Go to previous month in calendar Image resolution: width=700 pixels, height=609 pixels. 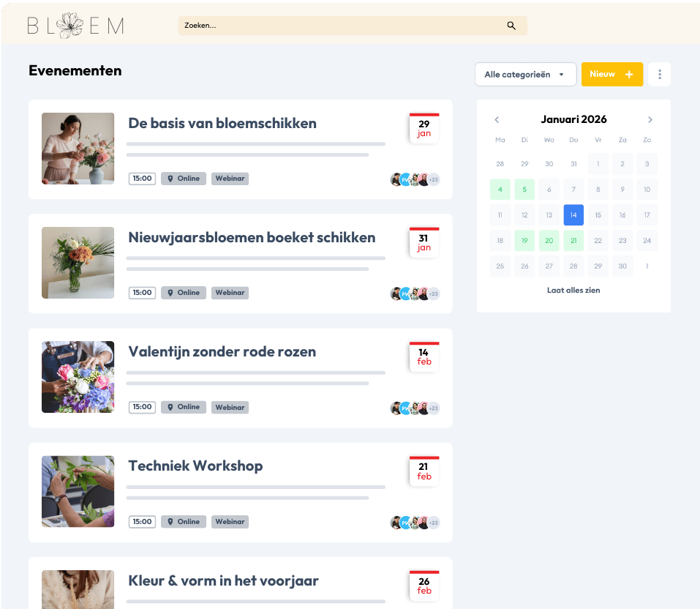tap(497, 120)
